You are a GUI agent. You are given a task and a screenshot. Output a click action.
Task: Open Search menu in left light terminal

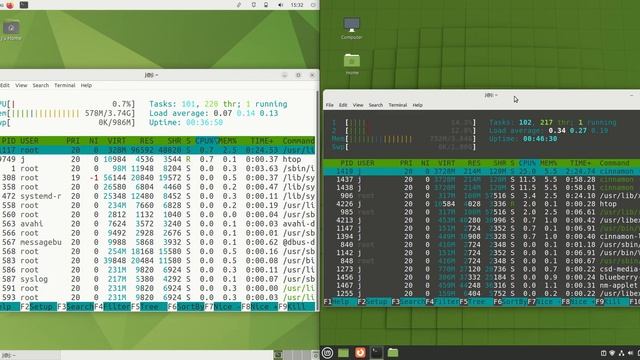point(40,85)
